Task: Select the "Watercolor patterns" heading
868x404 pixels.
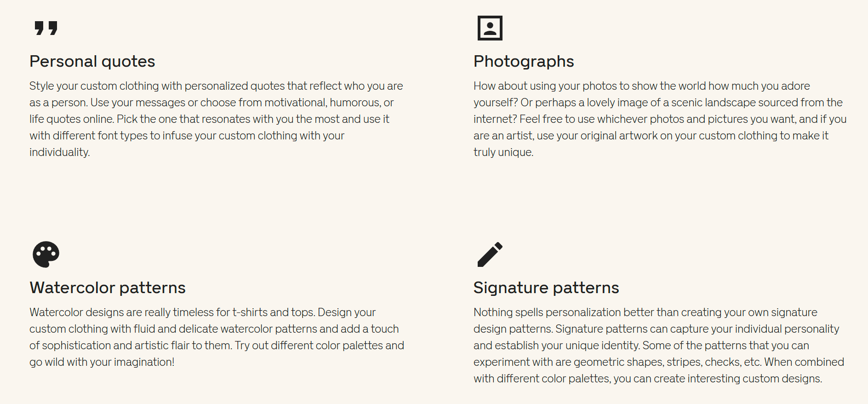Action: (108, 288)
